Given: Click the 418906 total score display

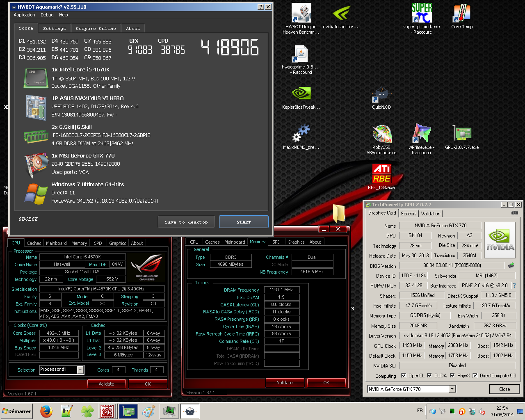Looking at the screenshot, I should [x=230, y=48].
